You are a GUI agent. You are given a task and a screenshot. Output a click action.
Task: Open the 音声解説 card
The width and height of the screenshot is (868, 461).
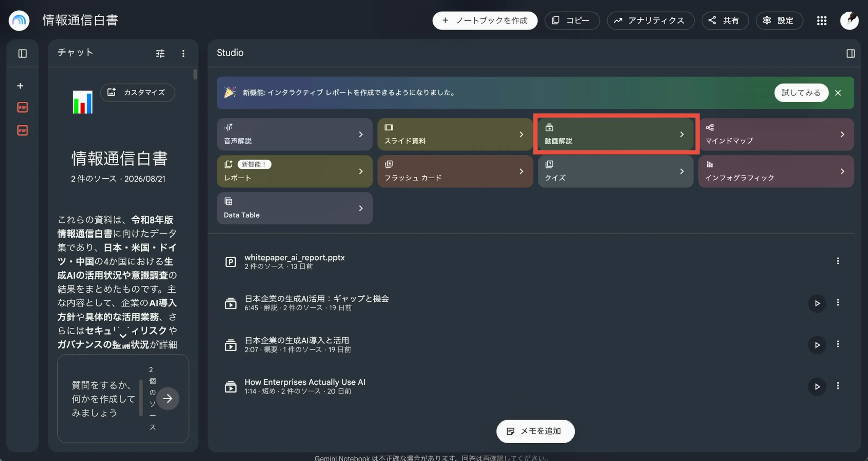tap(295, 134)
